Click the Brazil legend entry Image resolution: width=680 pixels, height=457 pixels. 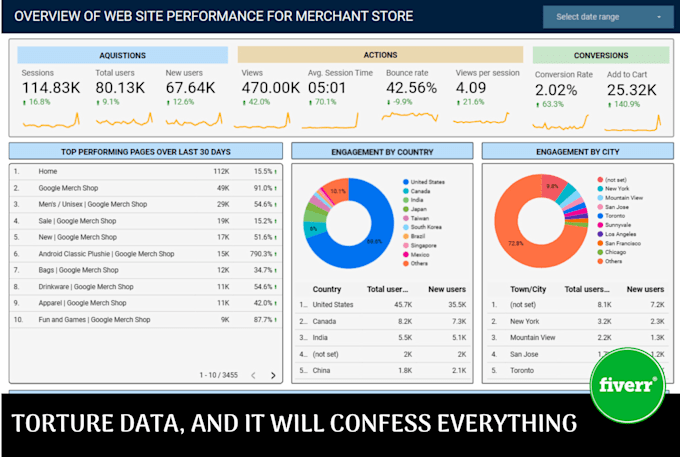click(x=414, y=236)
